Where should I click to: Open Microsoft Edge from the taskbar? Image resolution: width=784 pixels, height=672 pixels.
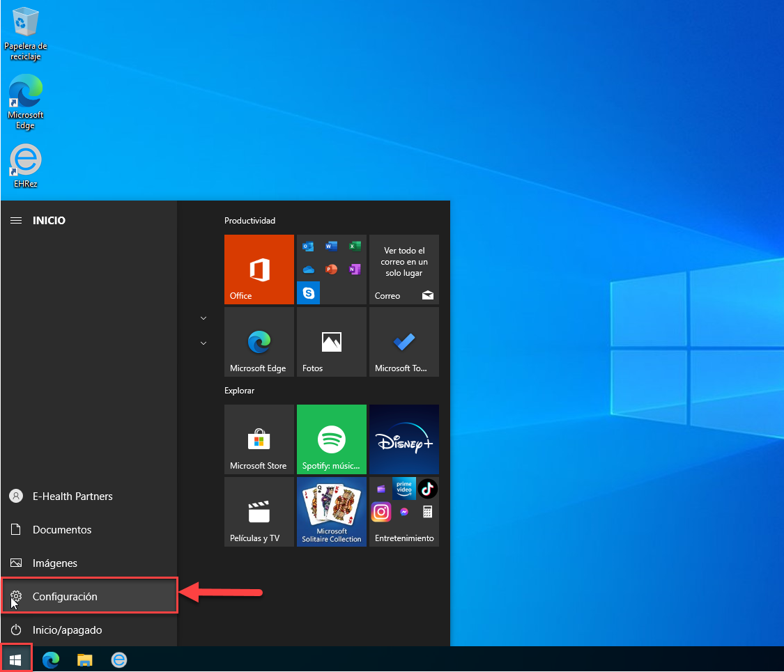(x=50, y=659)
